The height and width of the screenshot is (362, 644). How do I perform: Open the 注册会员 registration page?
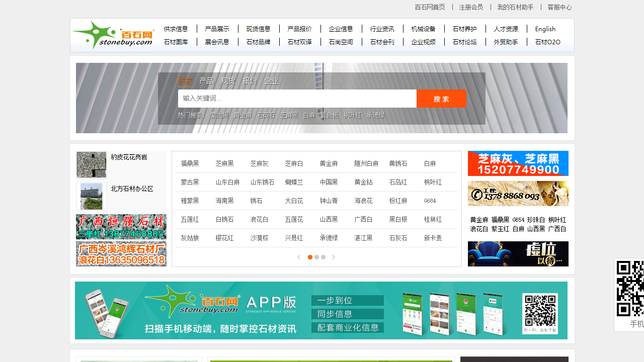(470, 7)
